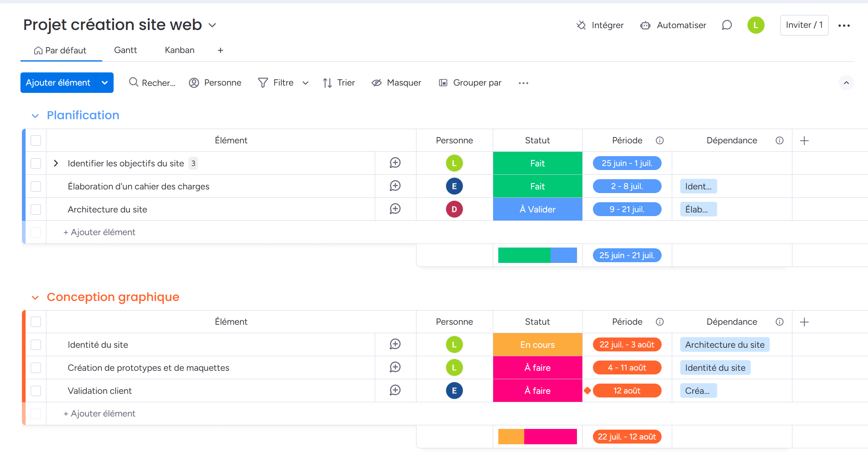Click the À Valider status cell
Image resolution: width=868 pixels, height=460 pixels.
click(x=537, y=209)
